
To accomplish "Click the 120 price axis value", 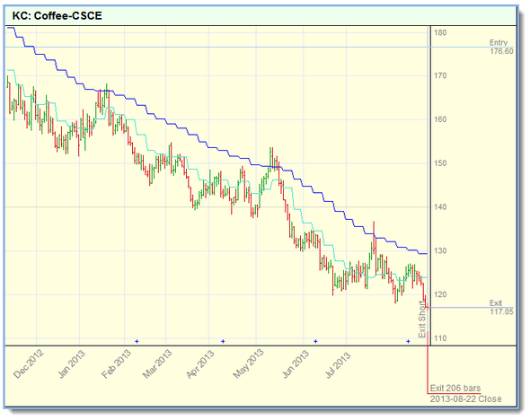I will click(440, 294).
